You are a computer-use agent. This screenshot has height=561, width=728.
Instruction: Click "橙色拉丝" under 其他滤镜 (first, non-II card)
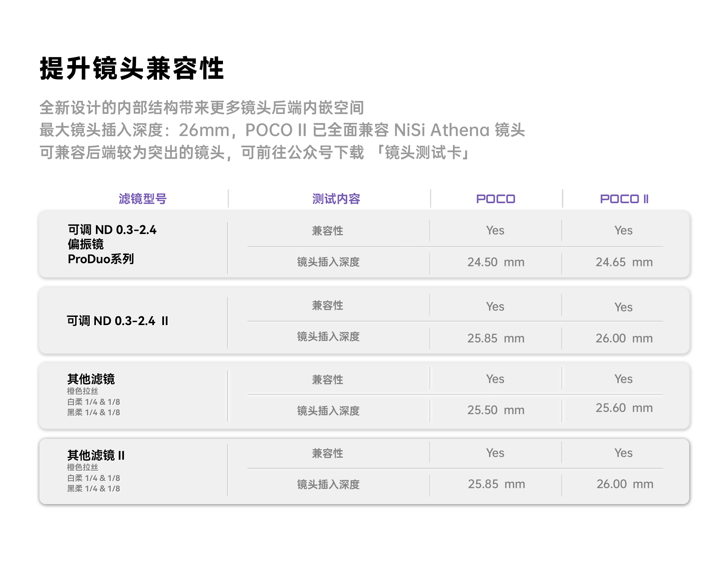[x=83, y=391]
